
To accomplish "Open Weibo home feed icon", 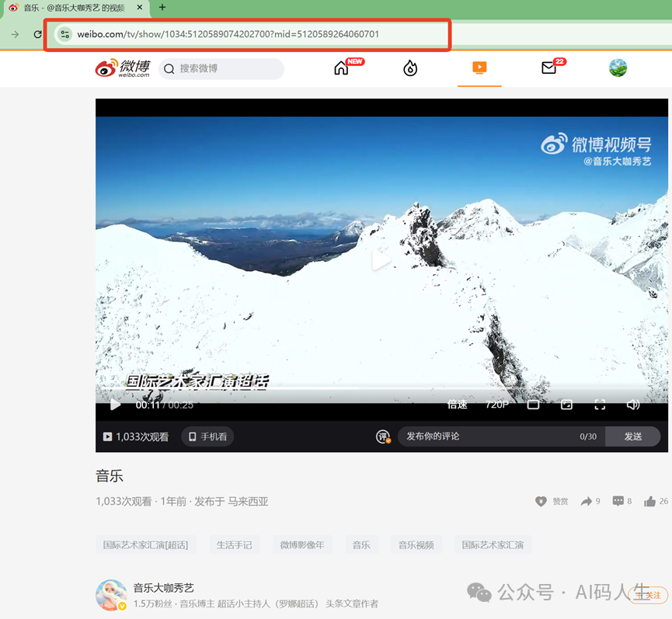I will [341, 68].
